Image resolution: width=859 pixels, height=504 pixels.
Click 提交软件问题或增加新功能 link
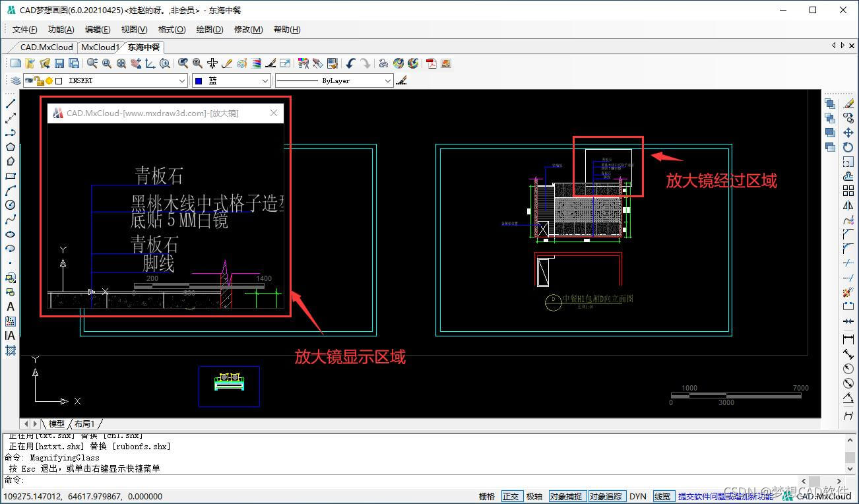726,496
